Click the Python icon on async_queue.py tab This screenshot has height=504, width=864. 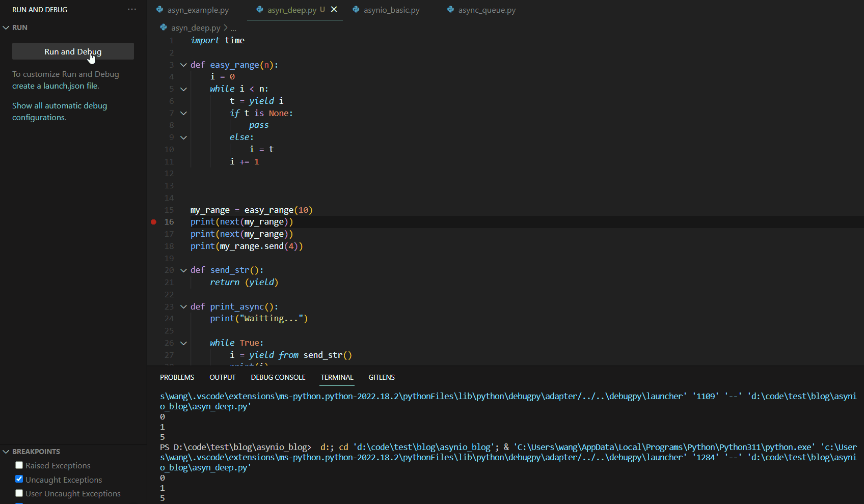(451, 10)
